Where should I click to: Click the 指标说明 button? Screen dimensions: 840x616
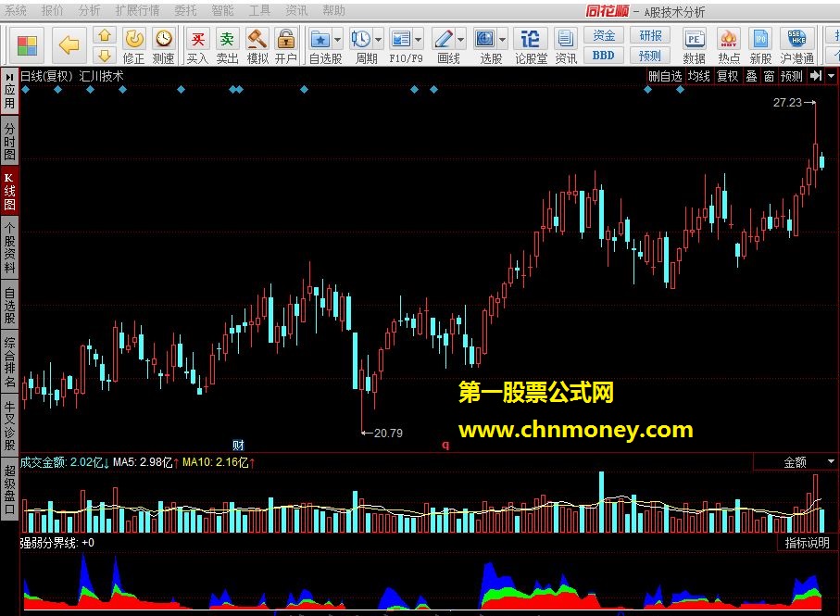click(807, 543)
